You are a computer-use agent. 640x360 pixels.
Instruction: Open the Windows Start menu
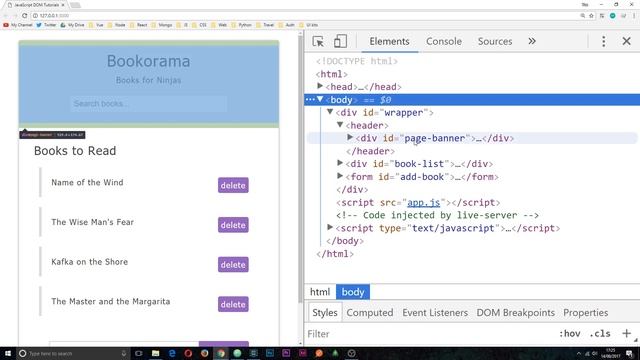point(8,353)
